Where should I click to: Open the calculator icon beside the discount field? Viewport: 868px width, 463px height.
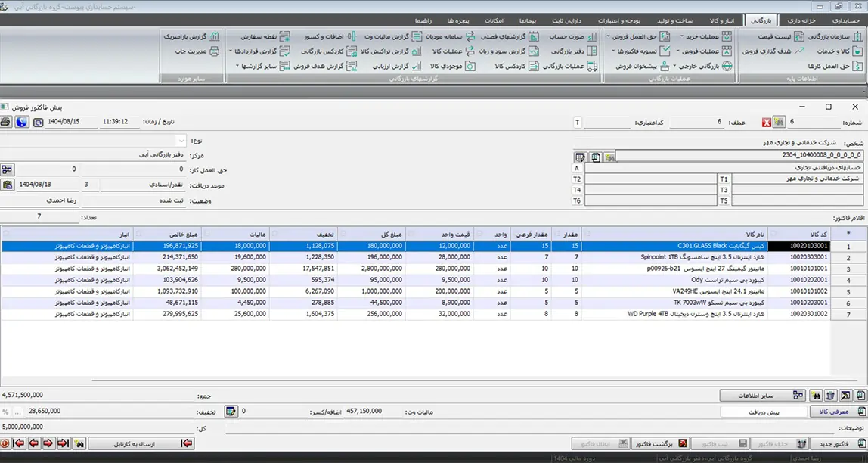pos(231,412)
